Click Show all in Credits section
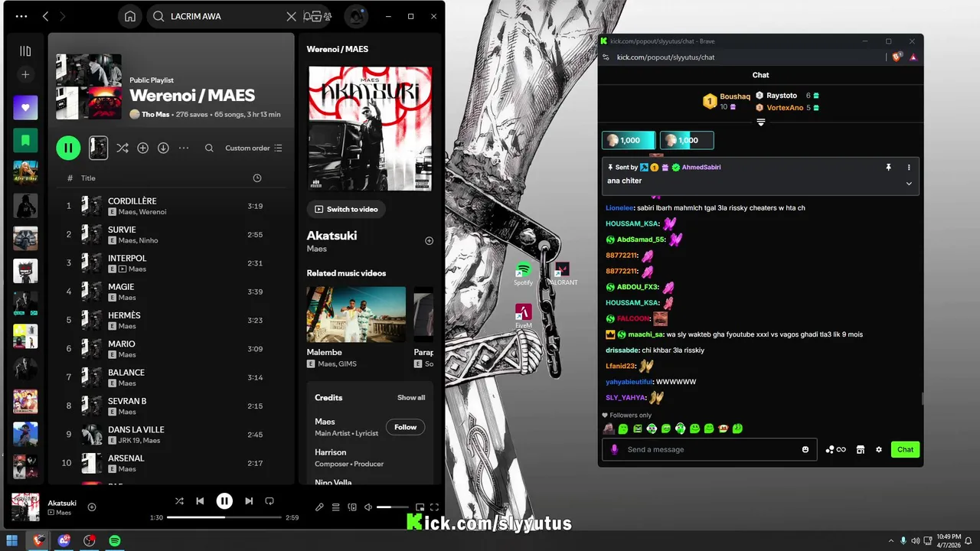Screen dimensions: 980x551 (411, 398)
